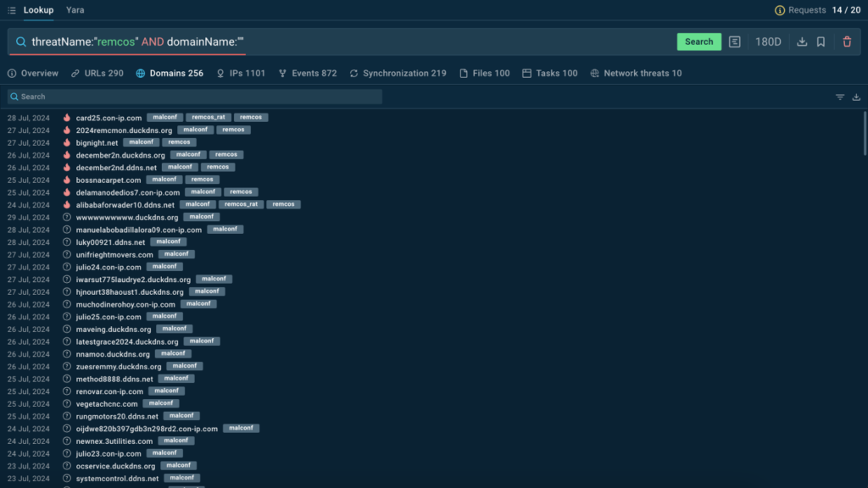Click the info icon next to Requests
The width and height of the screenshot is (868, 488).
780,10
